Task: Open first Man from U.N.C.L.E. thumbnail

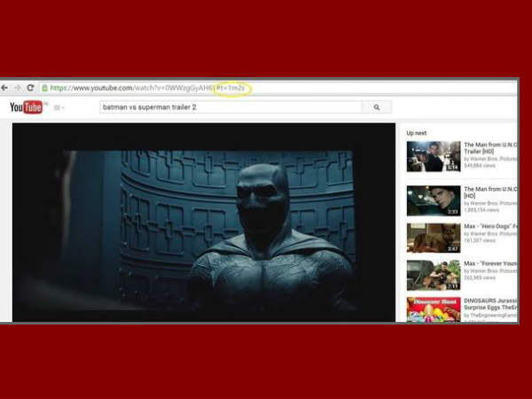Action: coord(434,156)
